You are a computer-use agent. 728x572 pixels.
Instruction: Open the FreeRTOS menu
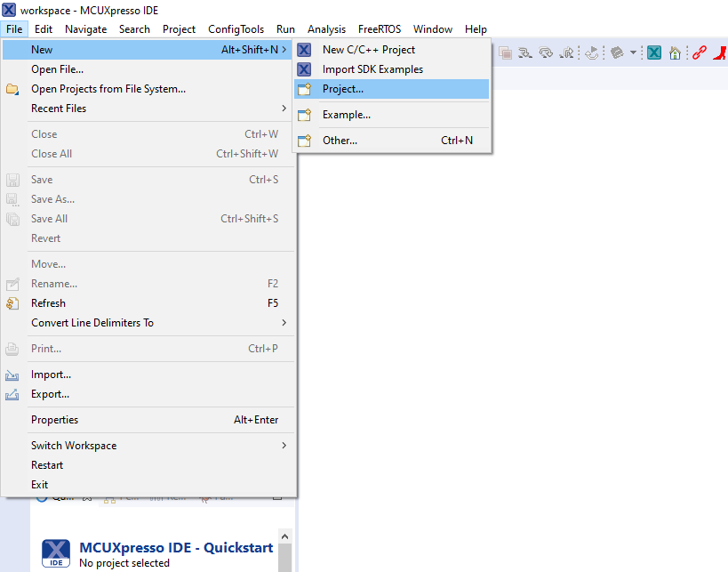pyautogui.click(x=380, y=29)
